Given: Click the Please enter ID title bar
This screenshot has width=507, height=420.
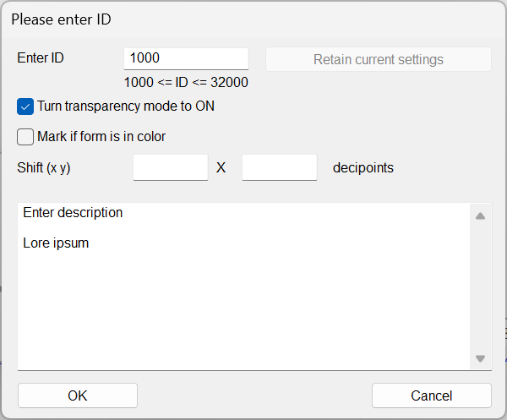Looking at the screenshot, I should pyautogui.click(x=253, y=18).
